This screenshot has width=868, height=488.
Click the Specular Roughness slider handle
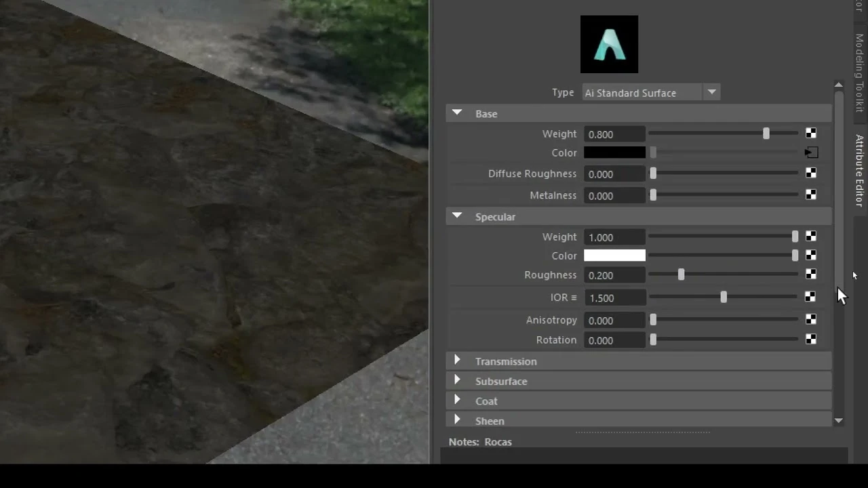(681, 274)
